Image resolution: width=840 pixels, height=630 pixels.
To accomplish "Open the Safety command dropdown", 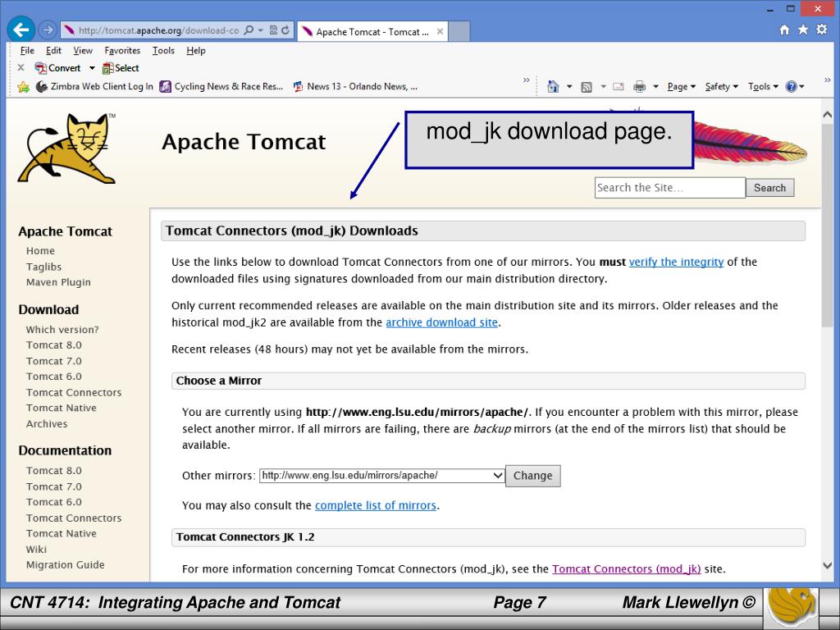I will click(722, 86).
